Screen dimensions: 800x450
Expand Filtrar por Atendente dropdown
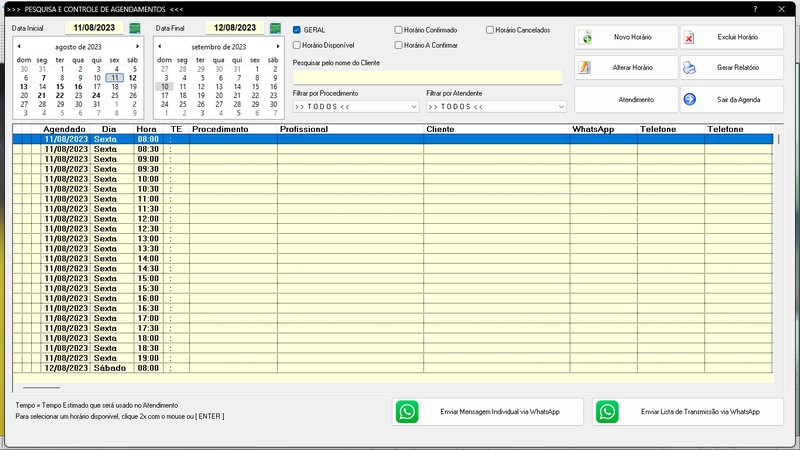tap(561, 107)
